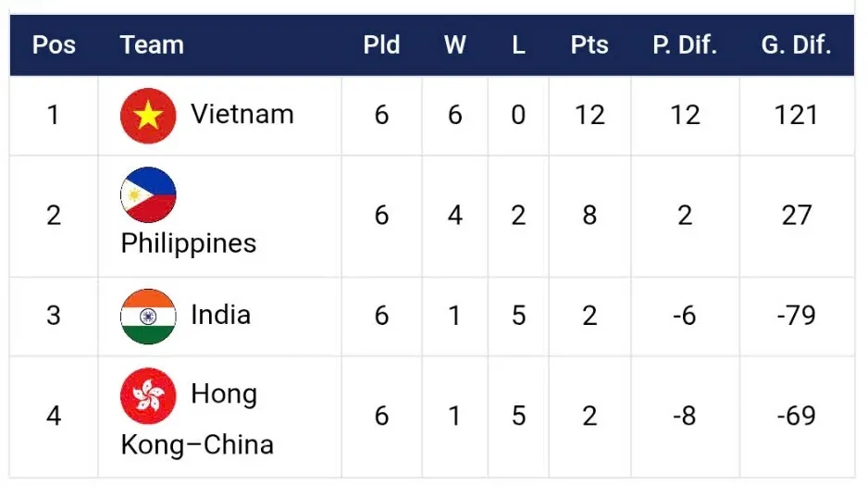The width and height of the screenshot is (868, 498).
Task: Sort by the Pos column header
Action: click(54, 45)
